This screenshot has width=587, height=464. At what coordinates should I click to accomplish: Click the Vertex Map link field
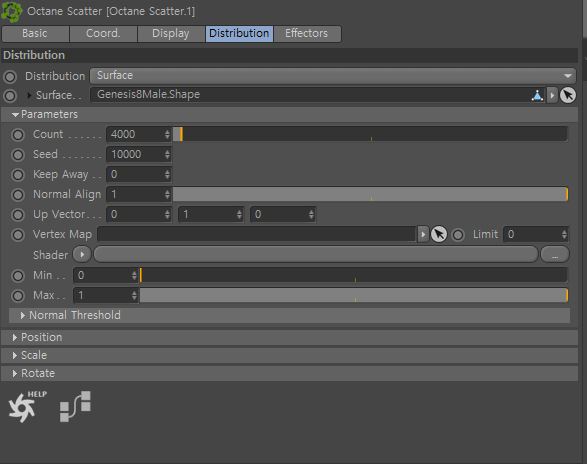(x=257, y=234)
